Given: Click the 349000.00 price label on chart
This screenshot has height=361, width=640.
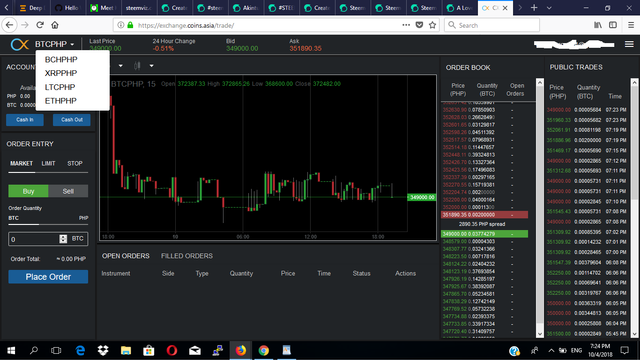Looking at the screenshot, I should [x=422, y=197].
